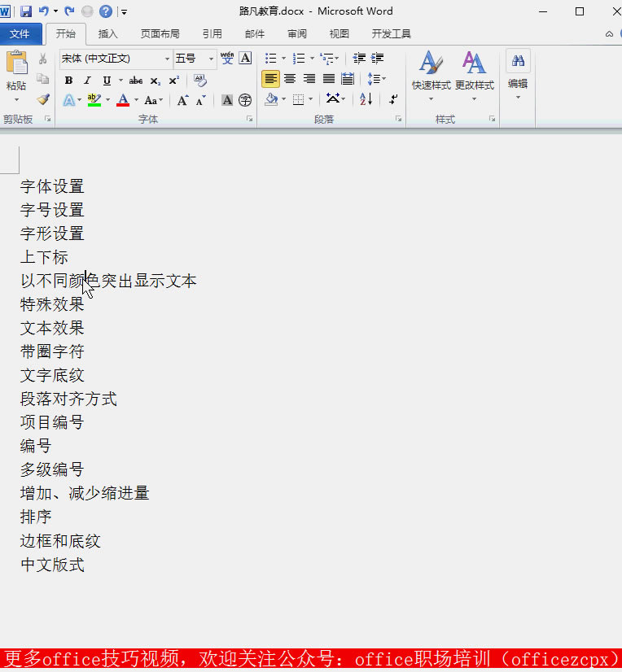
Task: Open the Editing (编辑) group
Action: tap(518, 75)
